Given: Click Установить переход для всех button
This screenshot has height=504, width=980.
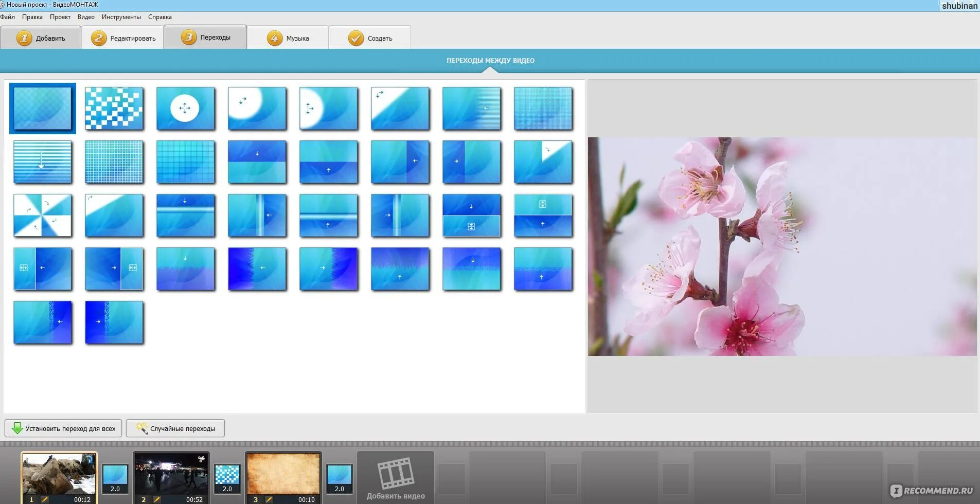Looking at the screenshot, I should 63,428.
